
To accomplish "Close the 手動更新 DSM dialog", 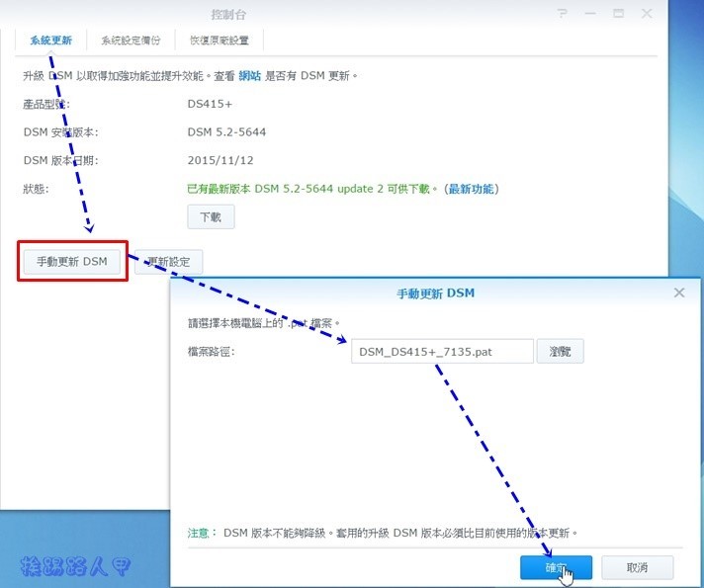I will 679,294.
